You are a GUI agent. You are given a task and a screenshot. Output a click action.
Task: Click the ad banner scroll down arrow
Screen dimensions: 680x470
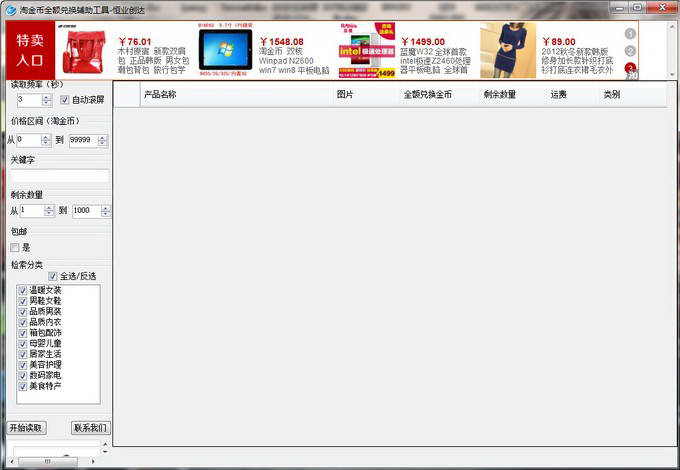click(x=672, y=74)
